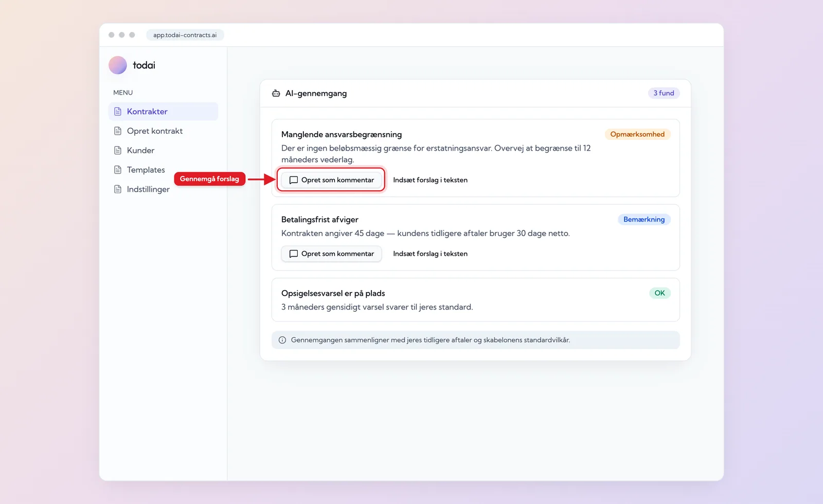Create comment for Betalingsfrist afviger
823x504 pixels.
tap(331, 254)
